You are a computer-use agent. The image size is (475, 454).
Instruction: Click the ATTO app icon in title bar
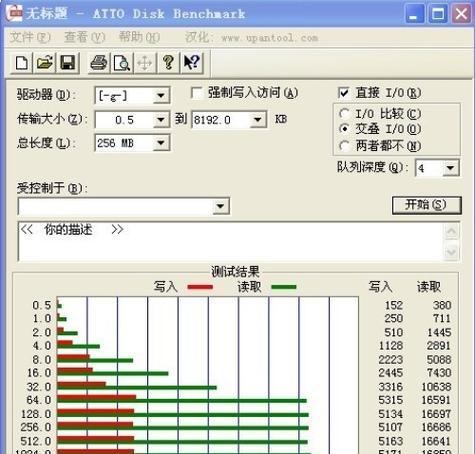(x=14, y=13)
